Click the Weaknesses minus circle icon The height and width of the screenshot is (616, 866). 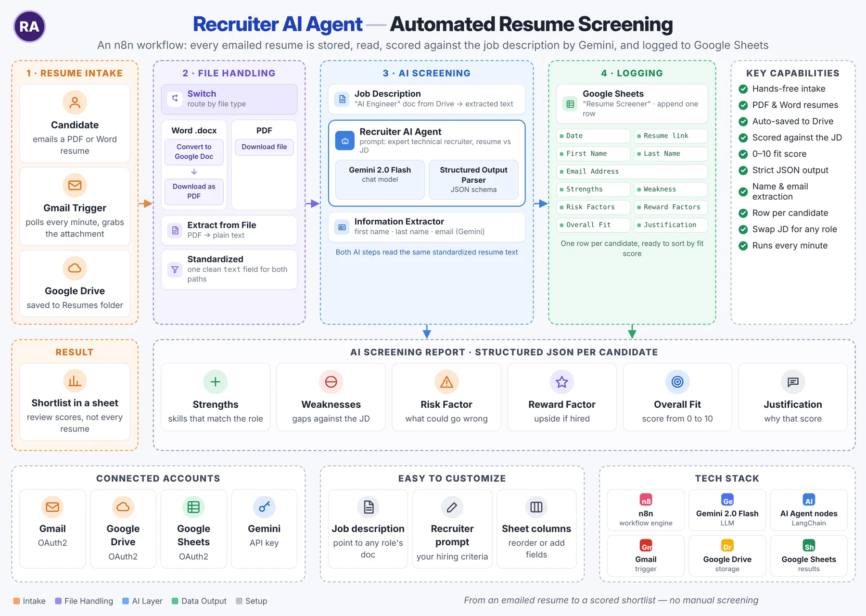[x=331, y=382]
